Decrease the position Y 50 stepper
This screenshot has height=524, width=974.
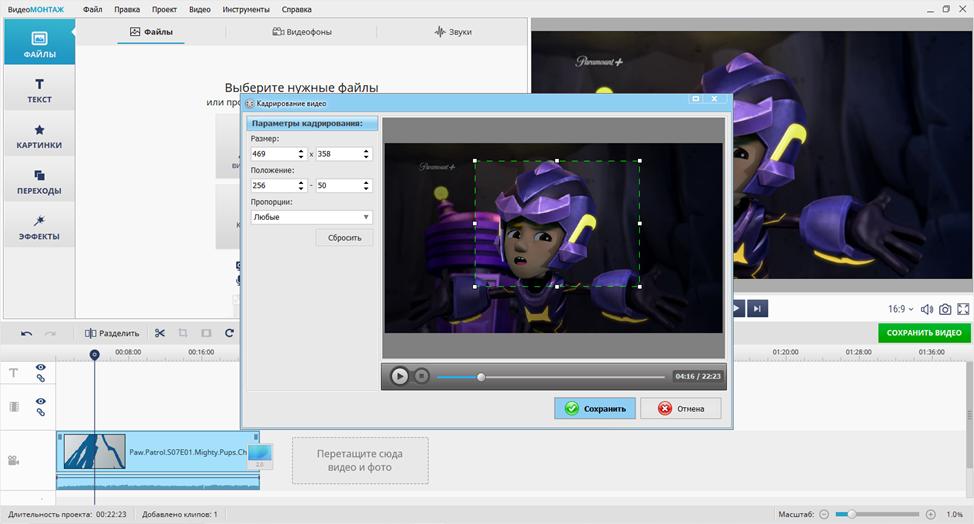coord(366,189)
